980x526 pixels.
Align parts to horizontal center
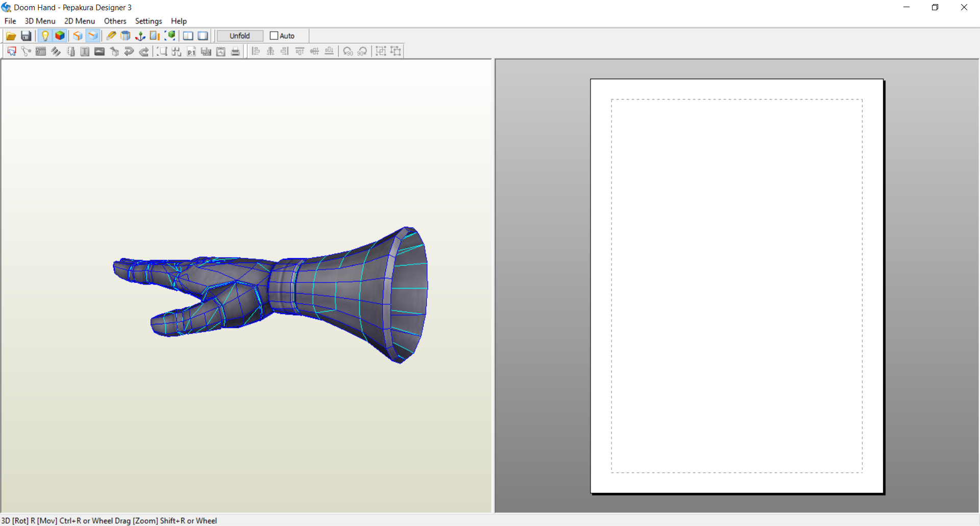pyautogui.click(x=271, y=51)
